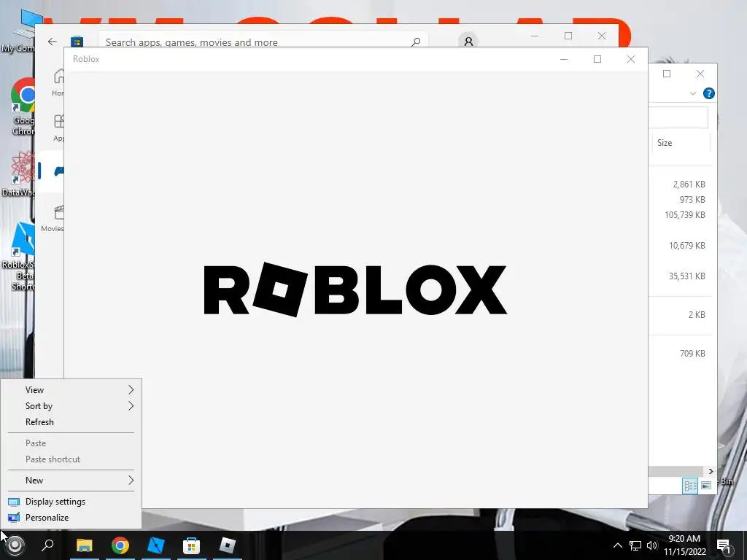Open the View submenu in context menu
The width and height of the screenshot is (747, 560).
point(71,390)
